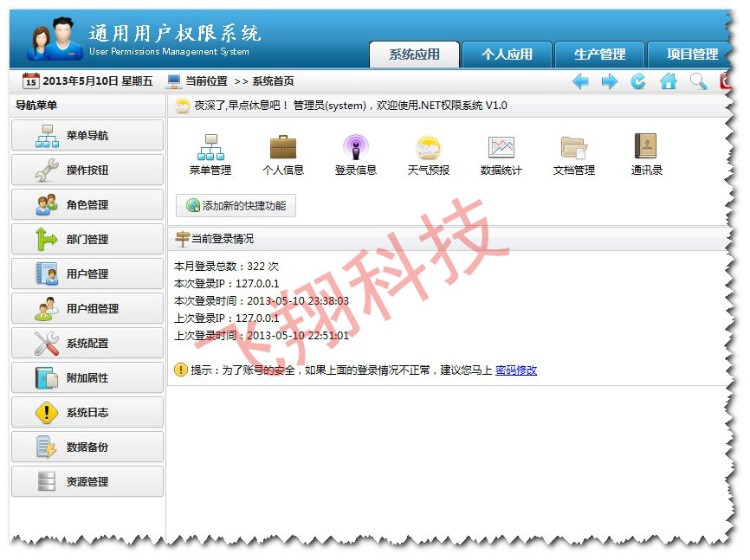Click the 本次登录IP：127.0.0.1 line
750x560 pixels.
(226, 284)
